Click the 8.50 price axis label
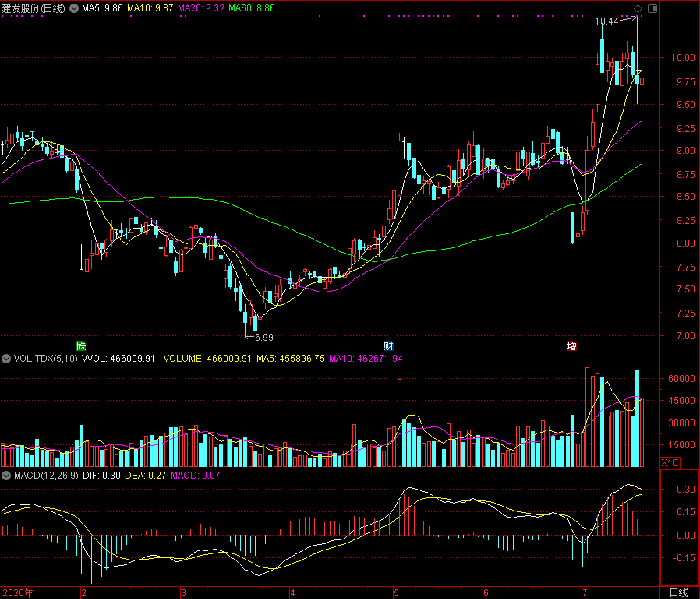Image resolution: width=700 pixels, height=599 pixels. (x=686, y=197)
